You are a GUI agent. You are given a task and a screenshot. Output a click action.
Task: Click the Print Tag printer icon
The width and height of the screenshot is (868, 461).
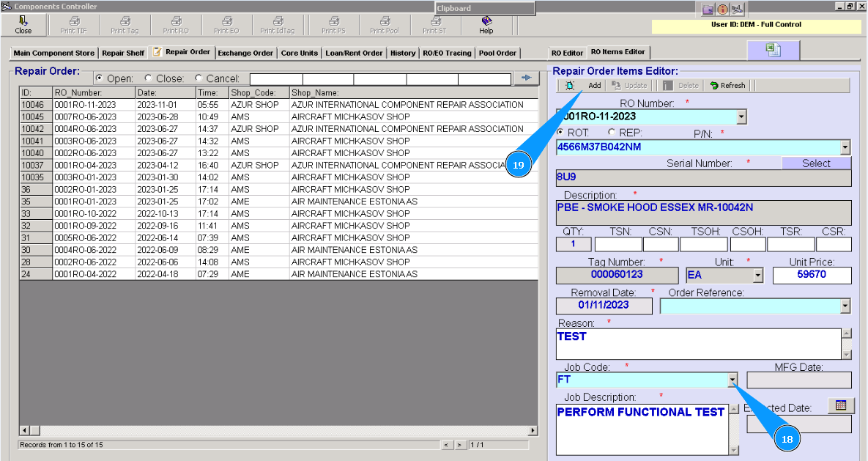[125, 21]
